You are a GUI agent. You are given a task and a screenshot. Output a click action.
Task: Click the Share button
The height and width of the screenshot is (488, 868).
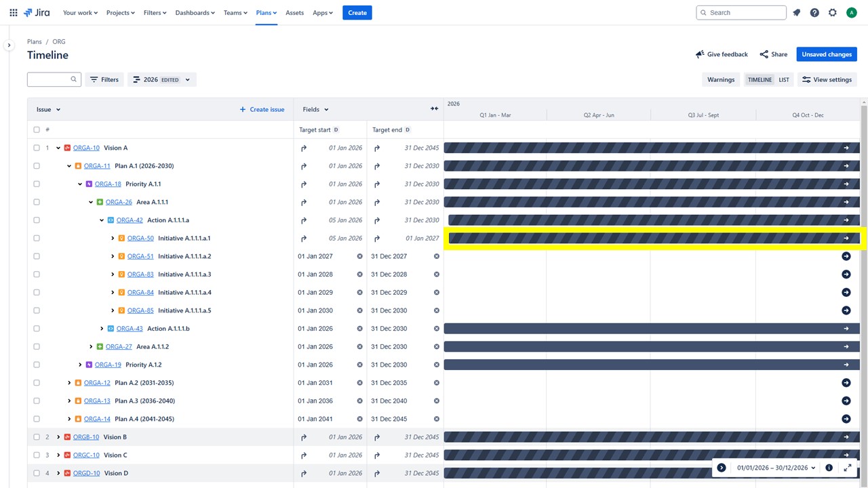[774, 54]
